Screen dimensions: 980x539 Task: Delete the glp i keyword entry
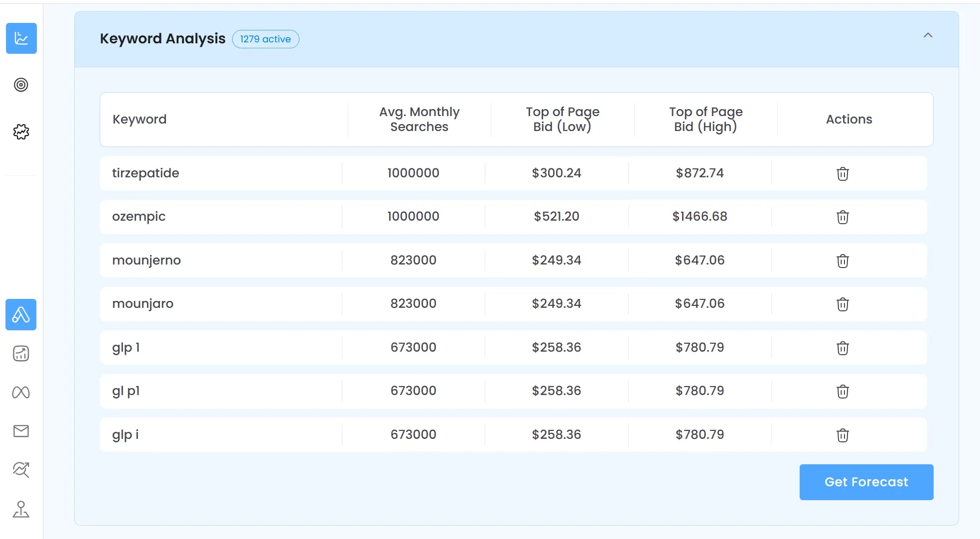pos(842,435)
